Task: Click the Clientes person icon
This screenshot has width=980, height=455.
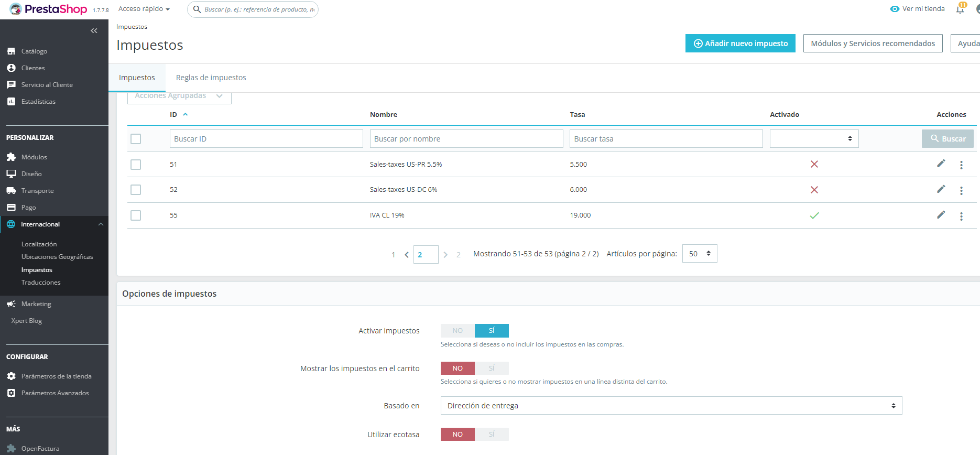Action: click(x=11, y=68)
